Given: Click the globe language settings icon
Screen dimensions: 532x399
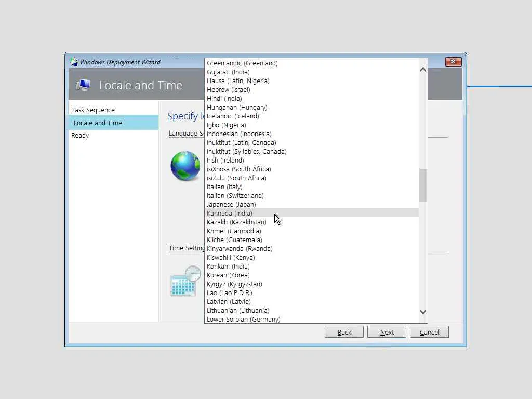Looking at the screenshot, I should coord(185,166).
